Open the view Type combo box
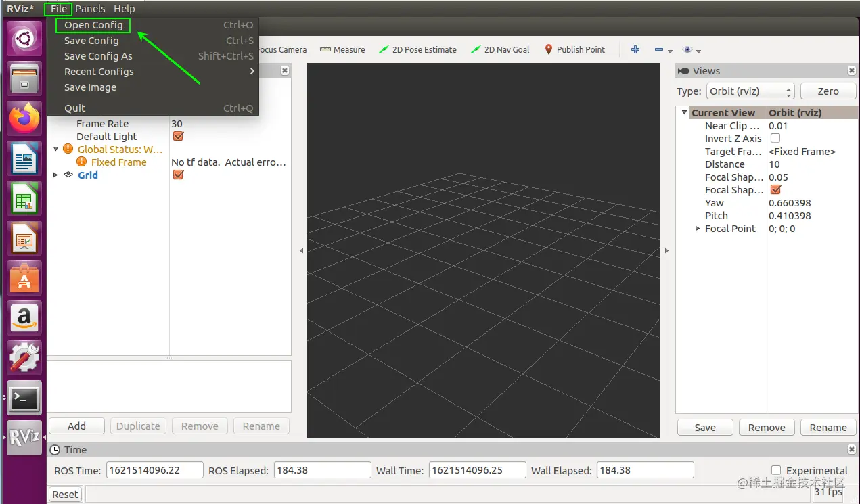Screen dimensions: 860x504 (x=750, y=91)
